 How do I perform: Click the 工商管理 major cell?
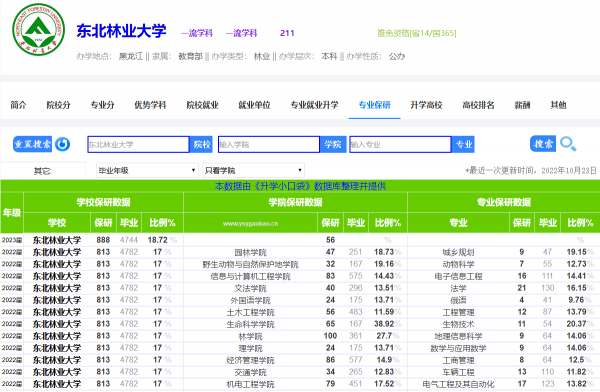point(458,360)
